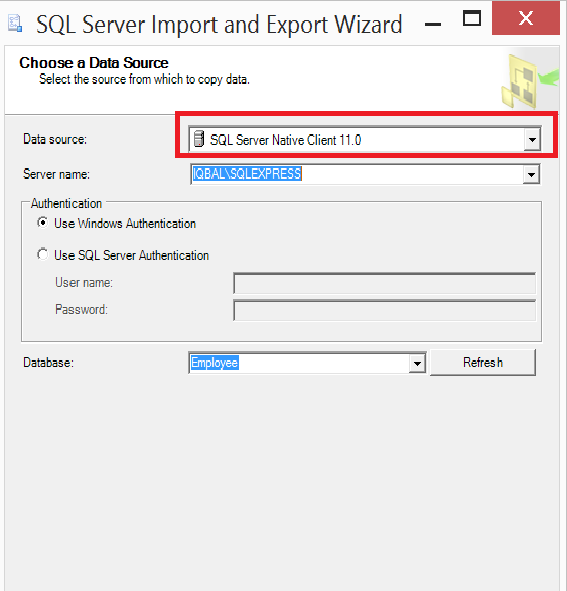This screenshot has height=591, width=567.
Task: Expand the Server name dropdown arrow
Action: tap(531, 175)
